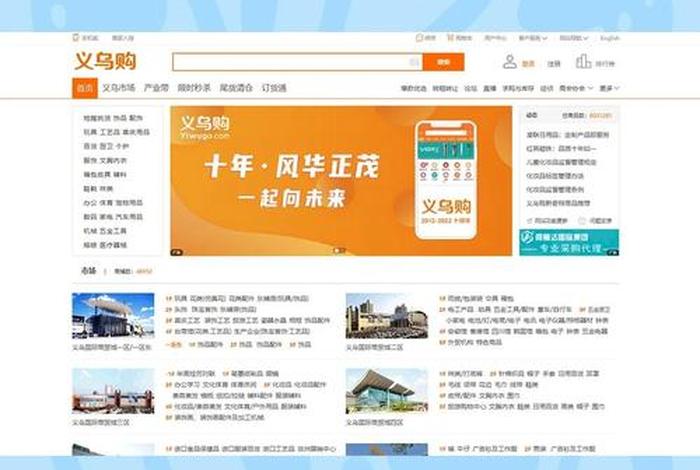This screenshot has height=470, width=700.
Task: Click the shopping cart icon in top bar
Action: [450, 37]
